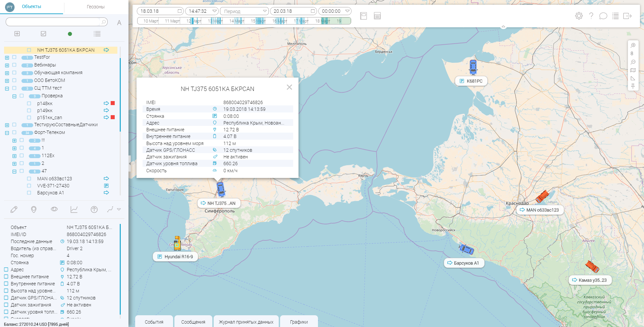The height and width of the screenshot is (327, 644).
Task: Zoom in on the map
Action: pos(633,45)
